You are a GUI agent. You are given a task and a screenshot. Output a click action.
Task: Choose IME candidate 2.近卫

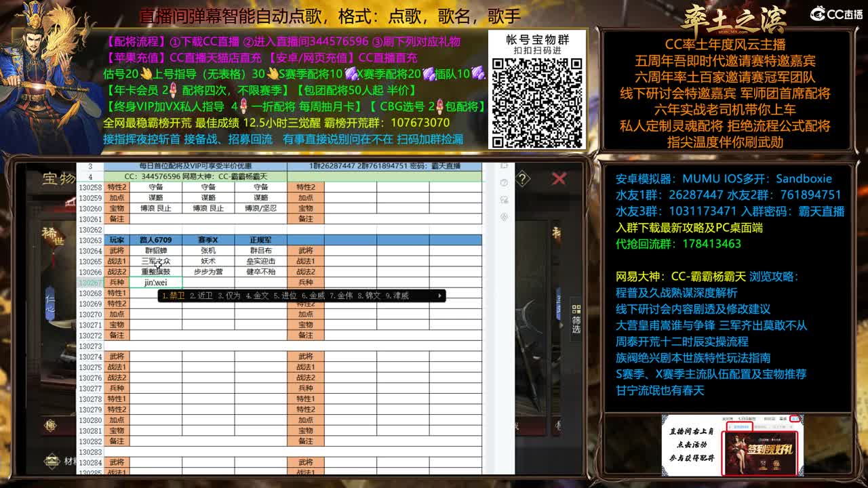click(201, 296)
